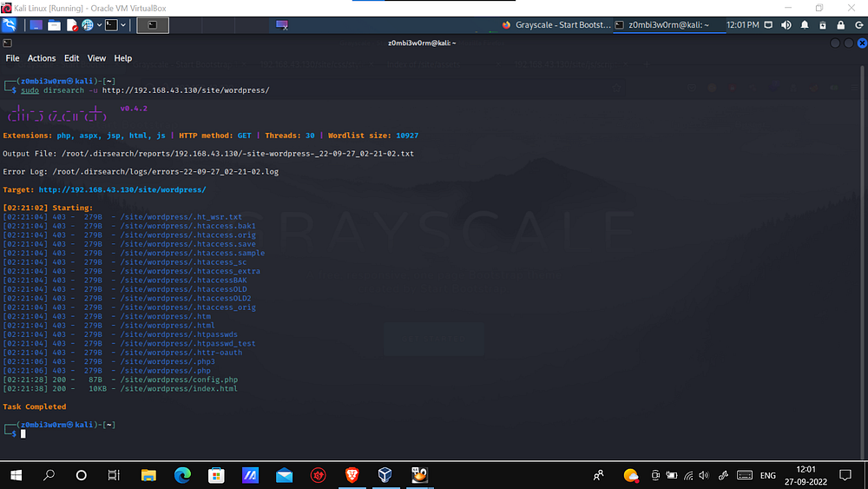Open the volume control in Windows tray
Screen dimensions: 868x489
click(x=704, y=475)
